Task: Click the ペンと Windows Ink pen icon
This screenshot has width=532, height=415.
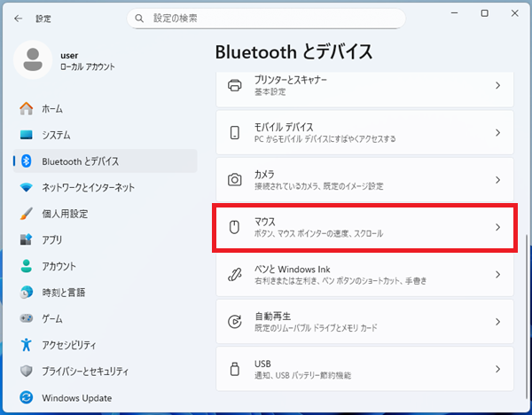Action: tap(235, 274)
